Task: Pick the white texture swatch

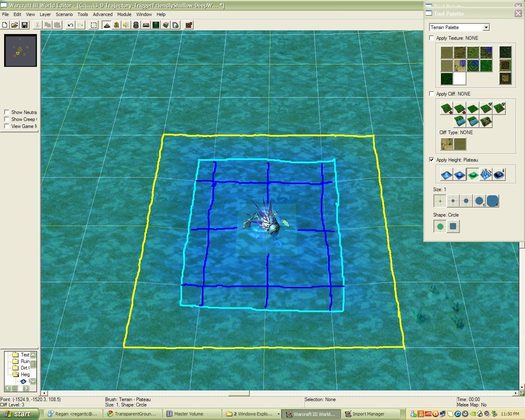Action: pos(459,78)
